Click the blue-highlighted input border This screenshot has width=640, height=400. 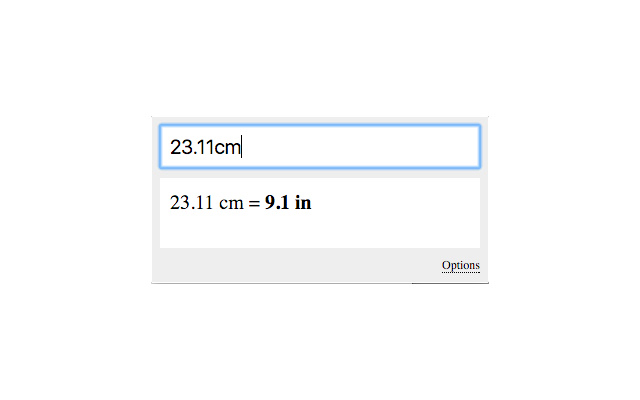click(320, 126)
